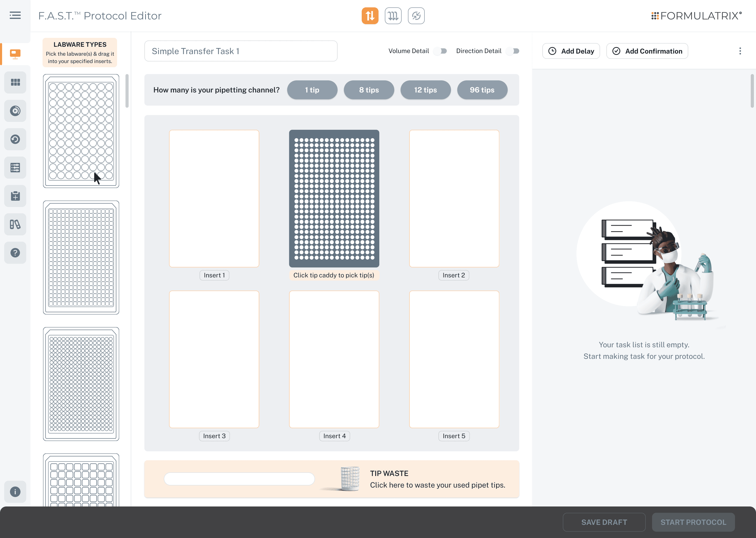Open the hamburger menu
This screenshot has height=538, width=756.
(x=15, y=15)
